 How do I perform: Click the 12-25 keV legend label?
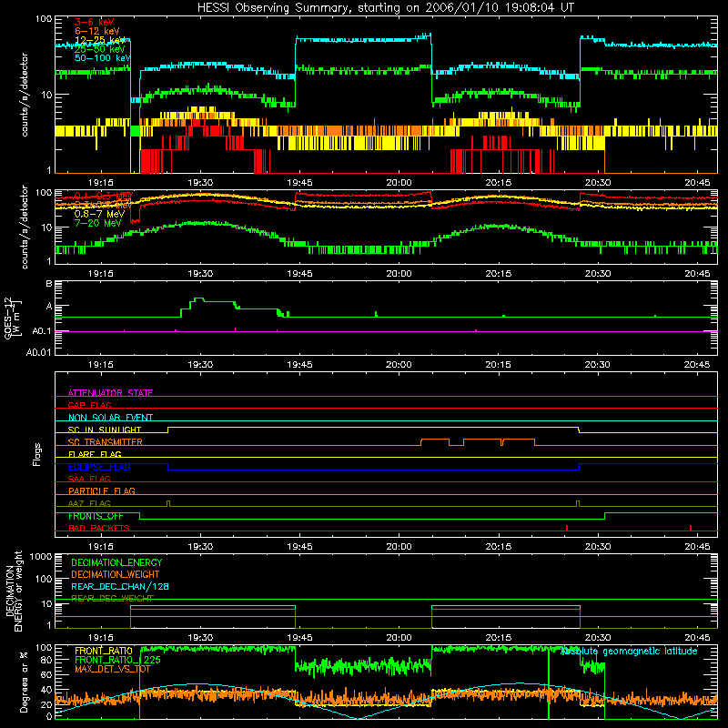coord(99,40)
